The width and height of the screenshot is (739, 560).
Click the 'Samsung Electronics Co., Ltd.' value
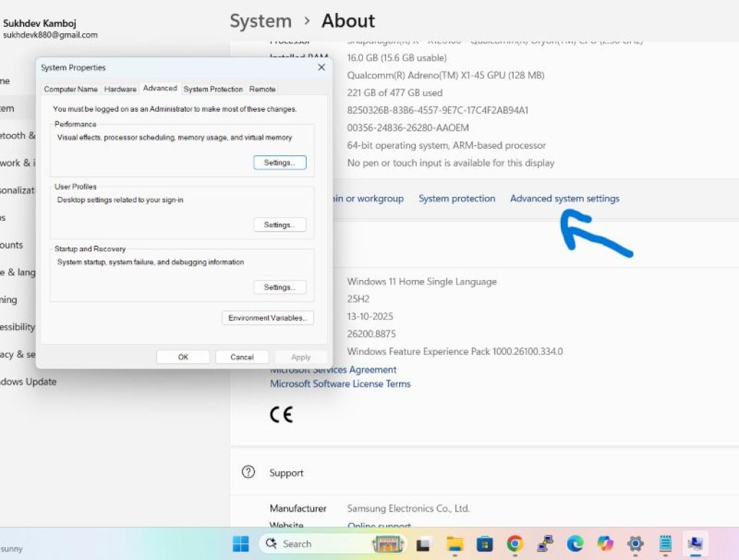click(x=408, y=508)
